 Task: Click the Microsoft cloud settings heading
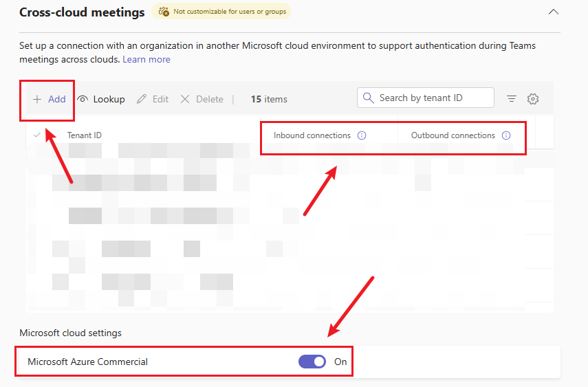71,333
